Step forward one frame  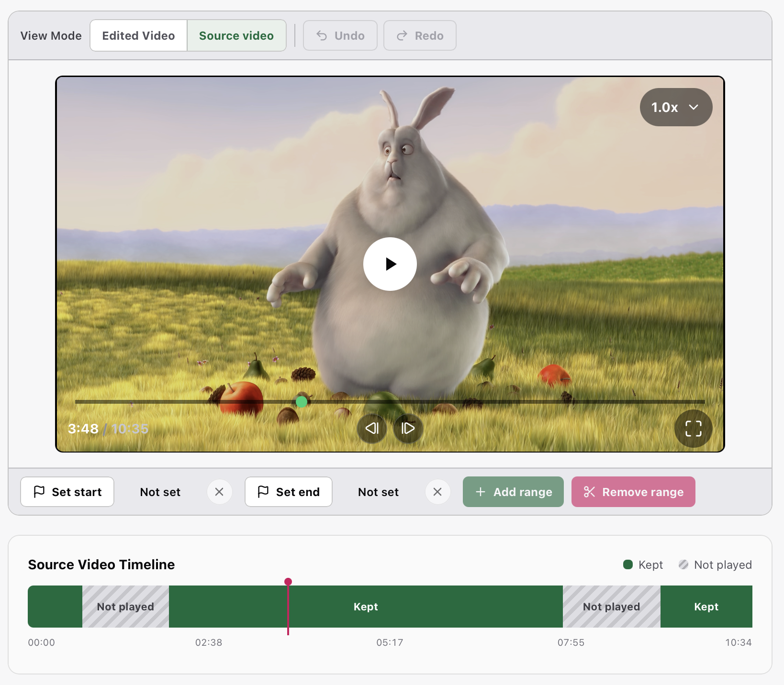point(408,428)
